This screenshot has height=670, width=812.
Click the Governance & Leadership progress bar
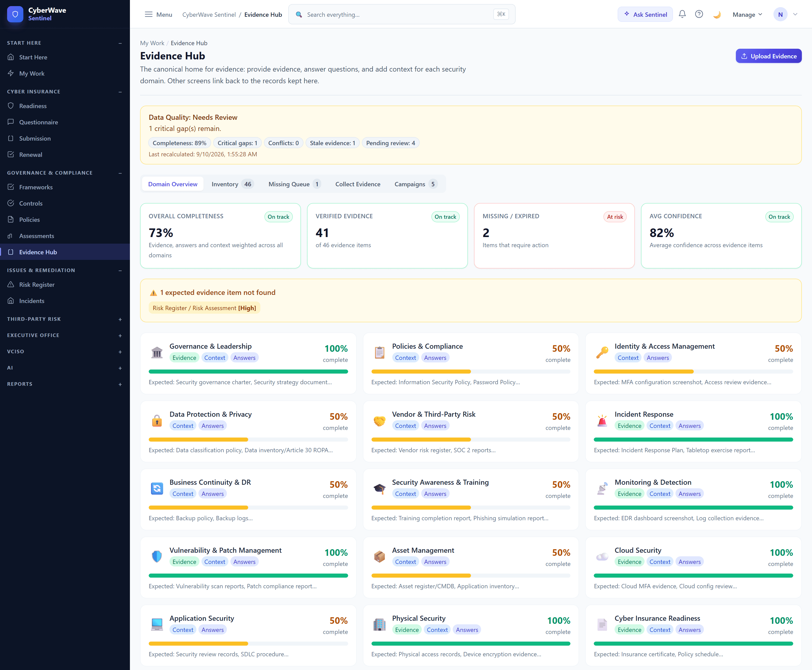248,372
